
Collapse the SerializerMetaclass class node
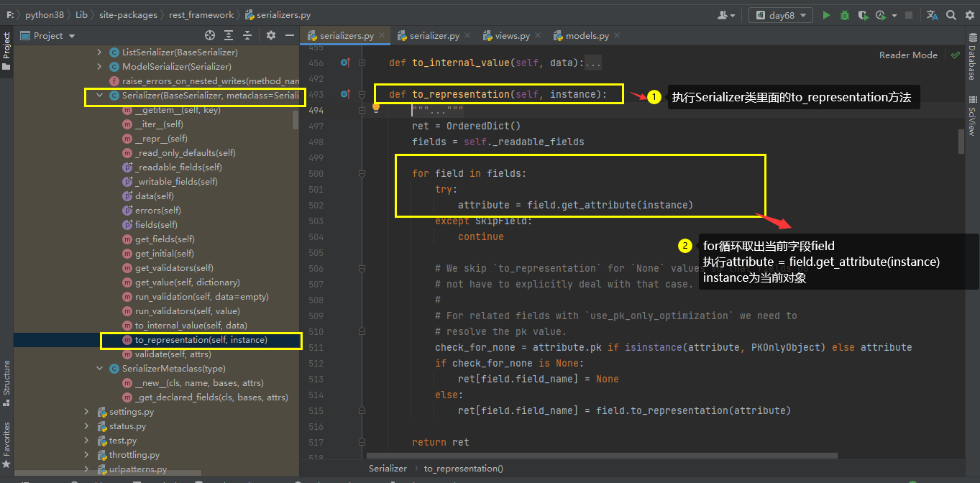pyautogui.click(x=100, y=369)
